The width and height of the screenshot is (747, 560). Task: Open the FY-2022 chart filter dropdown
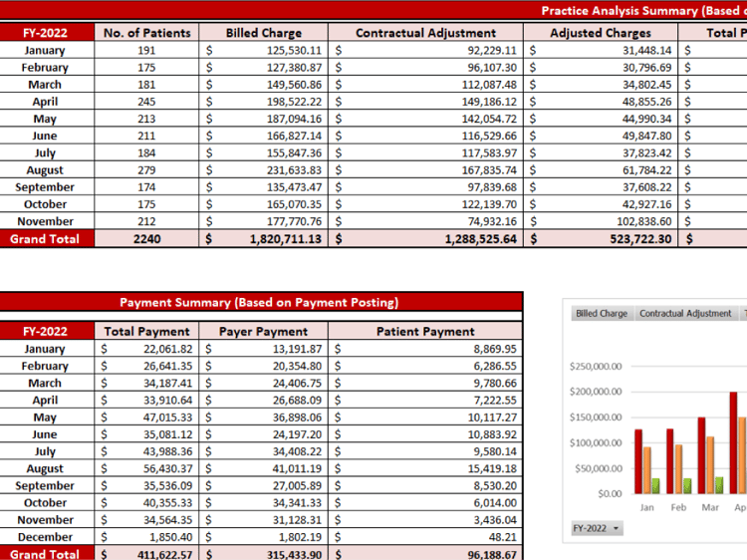(597, 528)
